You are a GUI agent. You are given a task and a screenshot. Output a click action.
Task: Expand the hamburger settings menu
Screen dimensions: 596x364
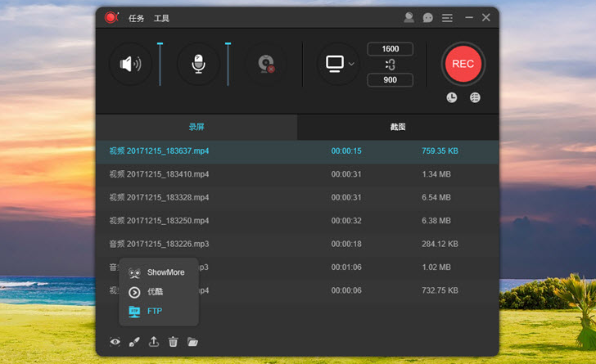(447, 18)
